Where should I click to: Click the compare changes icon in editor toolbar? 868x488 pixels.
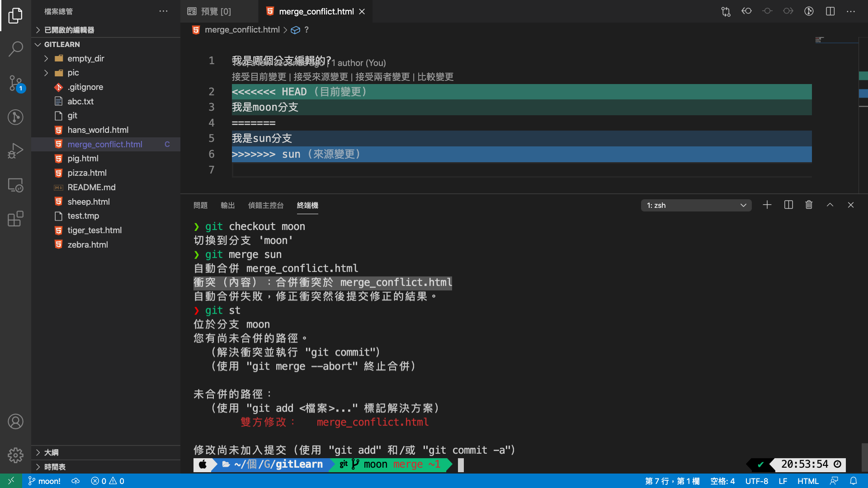tap(726, 11)
